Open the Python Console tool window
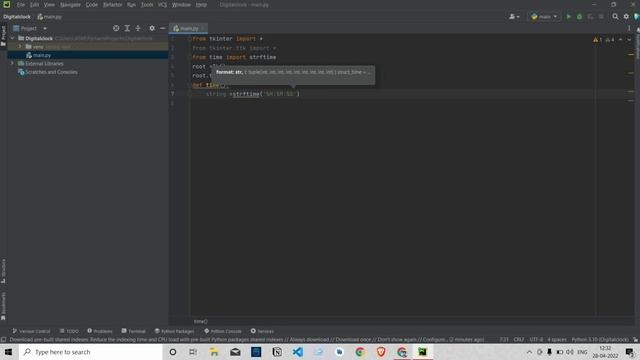Image resolution: width=640 pixels, height=360 pixels. click(223, 331)
